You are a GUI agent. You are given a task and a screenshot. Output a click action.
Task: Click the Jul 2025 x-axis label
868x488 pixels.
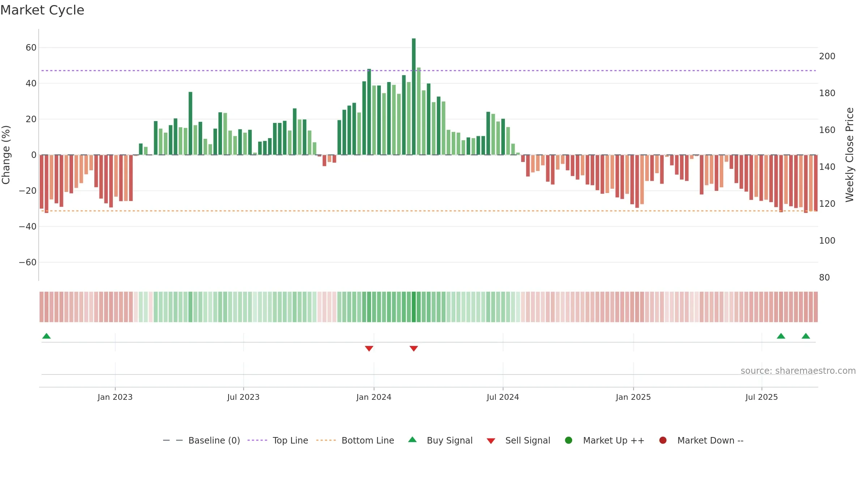pyautogui.click(x=762, y=397)
